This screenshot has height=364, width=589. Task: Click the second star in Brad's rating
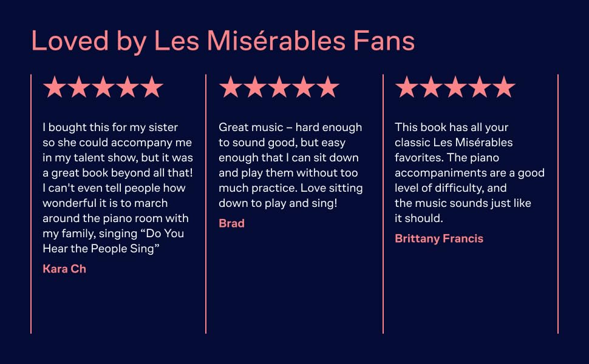coord(255,87)
